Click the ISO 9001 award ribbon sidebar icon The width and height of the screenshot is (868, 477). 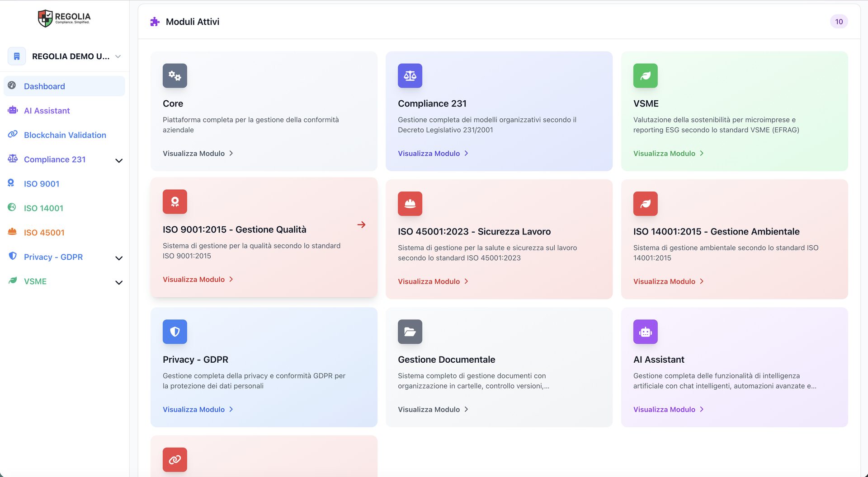click(x=11, y=183)
